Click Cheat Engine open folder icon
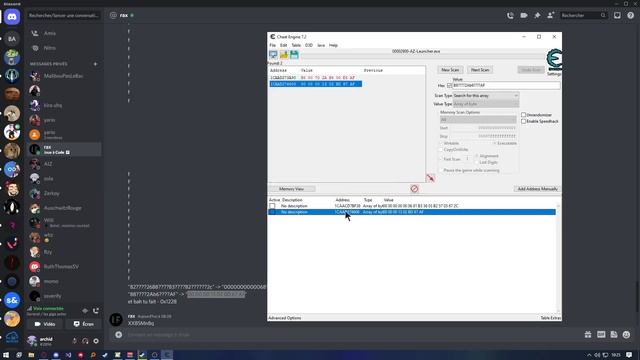The width and height of the screenshot is (640, 360). (x=284, y=55)
